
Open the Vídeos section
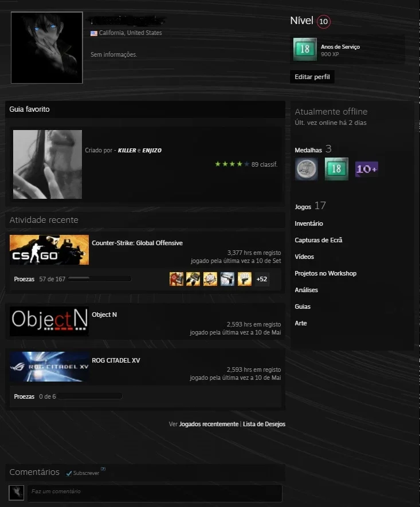tap(304, 257)
